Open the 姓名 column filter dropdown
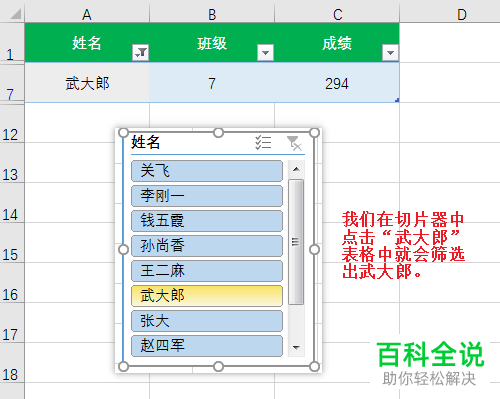500x399 pixels. coord(140,53)
